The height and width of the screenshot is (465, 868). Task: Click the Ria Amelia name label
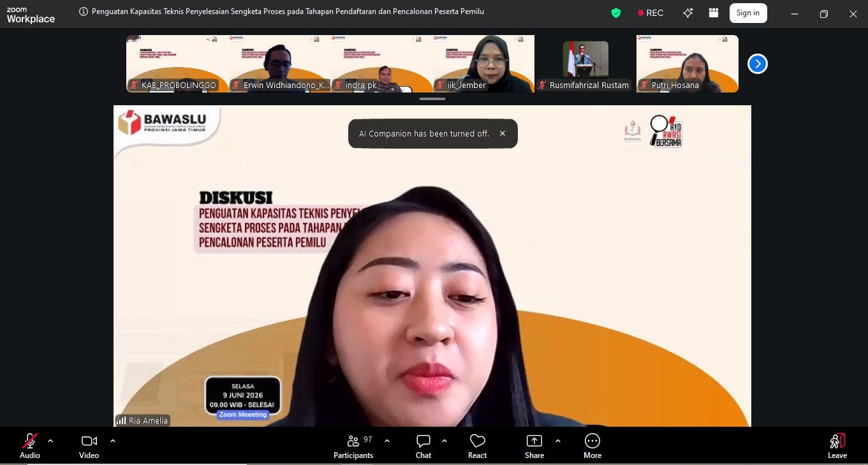tap(148, 420)
